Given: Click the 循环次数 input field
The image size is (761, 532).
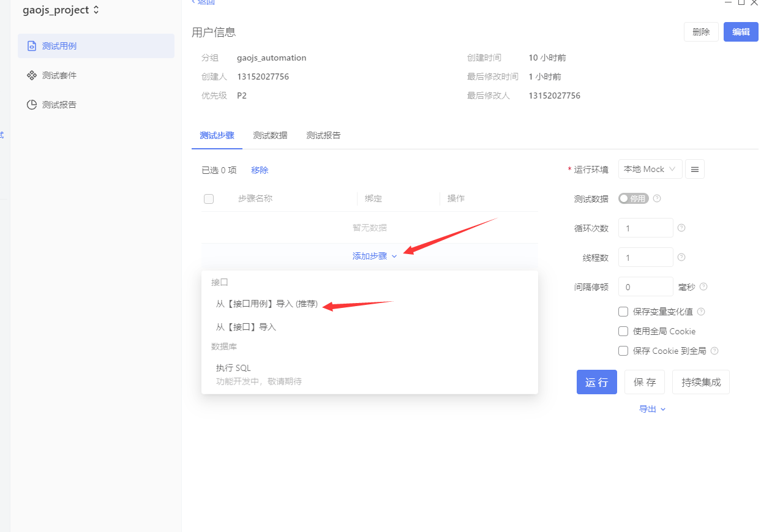Looking at the screenshot, I should pos(645,228).
